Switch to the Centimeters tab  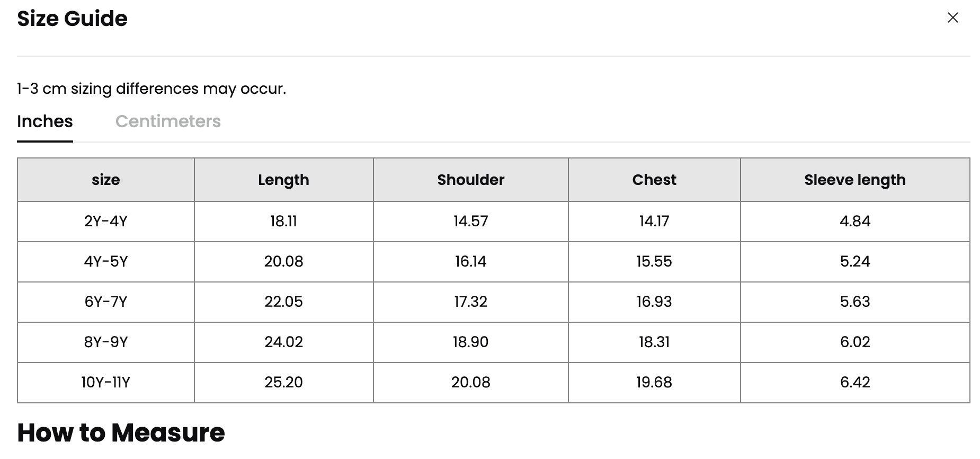[168, 121]
